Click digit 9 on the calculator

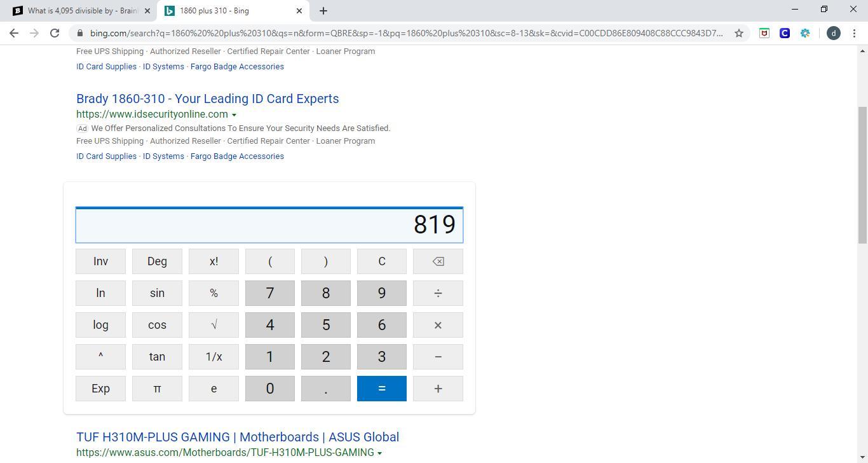tap(382, 293)
